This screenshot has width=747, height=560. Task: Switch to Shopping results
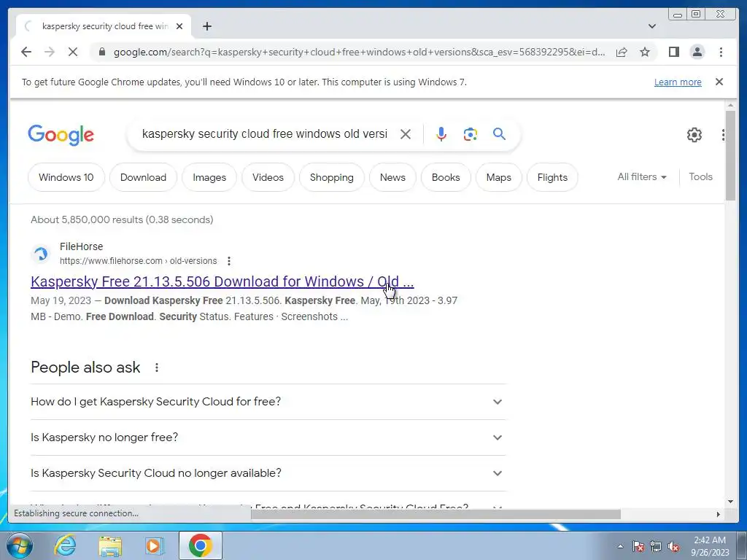pos(332,177)
